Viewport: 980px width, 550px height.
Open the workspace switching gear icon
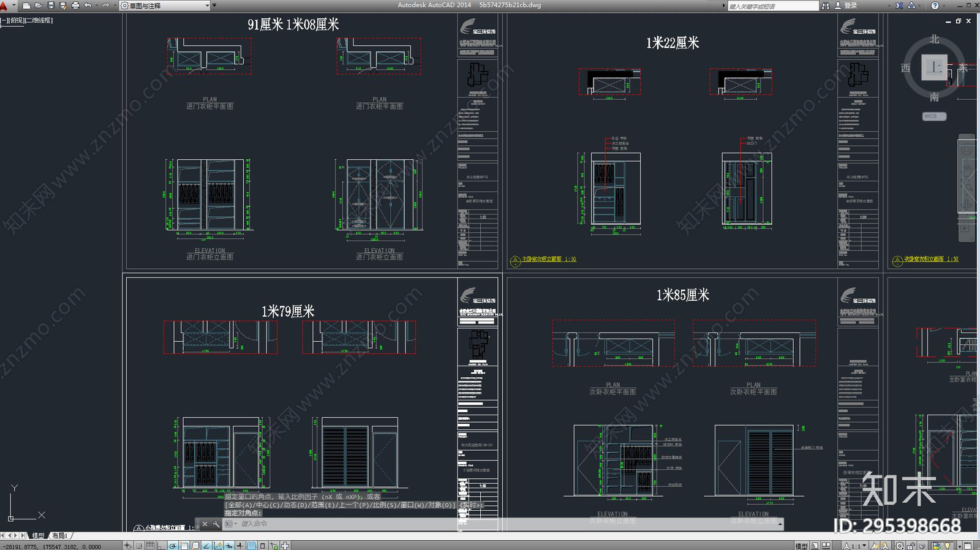(899, 546)
